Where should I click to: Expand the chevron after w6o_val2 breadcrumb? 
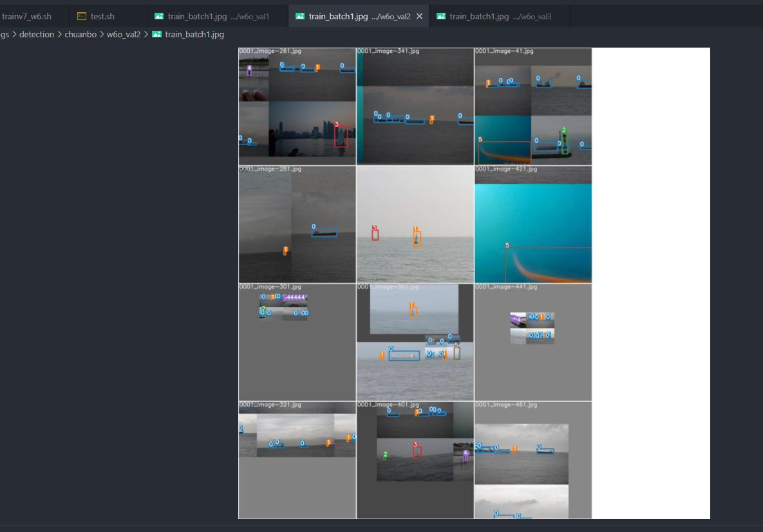[146, 34]
